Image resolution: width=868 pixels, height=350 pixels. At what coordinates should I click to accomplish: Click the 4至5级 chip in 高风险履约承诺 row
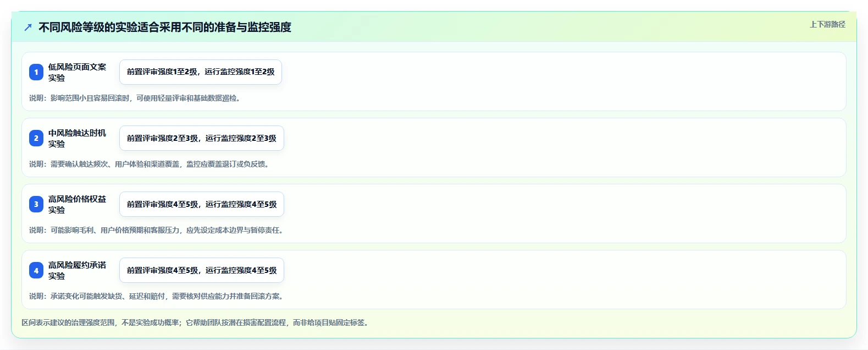click(x=202, y=270)
